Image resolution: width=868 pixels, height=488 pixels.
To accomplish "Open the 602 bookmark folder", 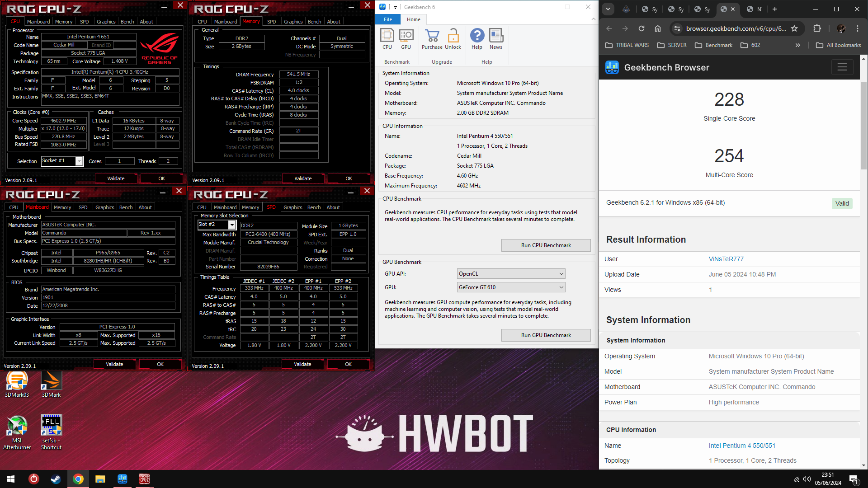I will pos(750,45).
